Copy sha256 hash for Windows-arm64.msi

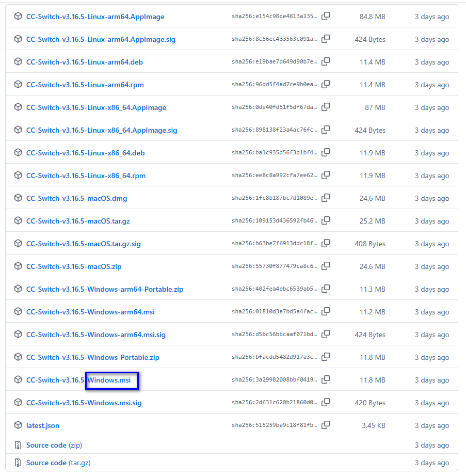[x=326, y=311]
